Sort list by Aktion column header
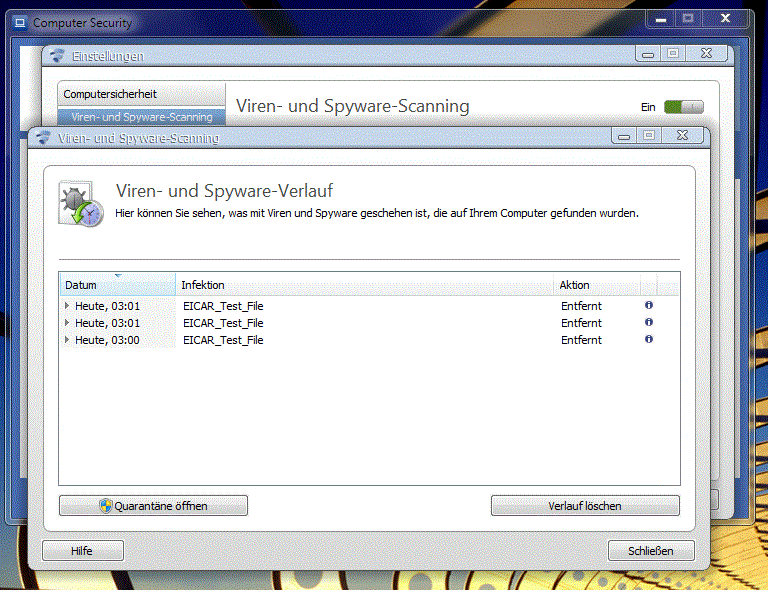Screen dimensions: 768x590 pyautogui.click(x=596, y=285)
